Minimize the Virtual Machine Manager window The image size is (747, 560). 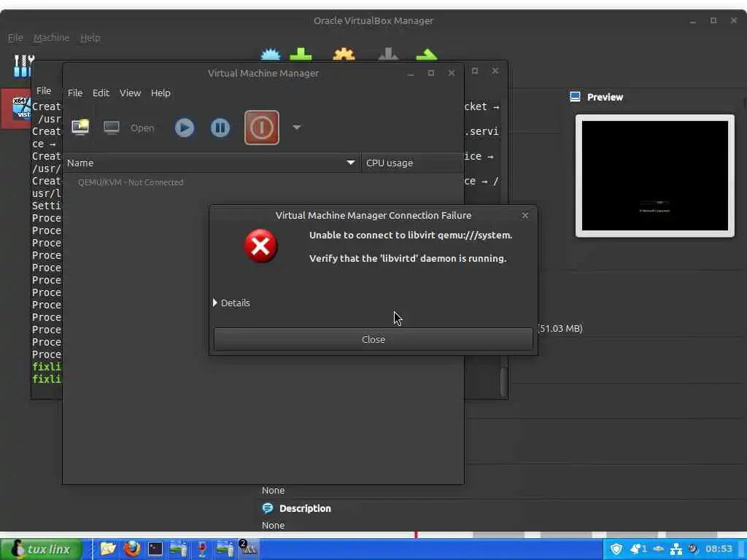coord(411,73)
